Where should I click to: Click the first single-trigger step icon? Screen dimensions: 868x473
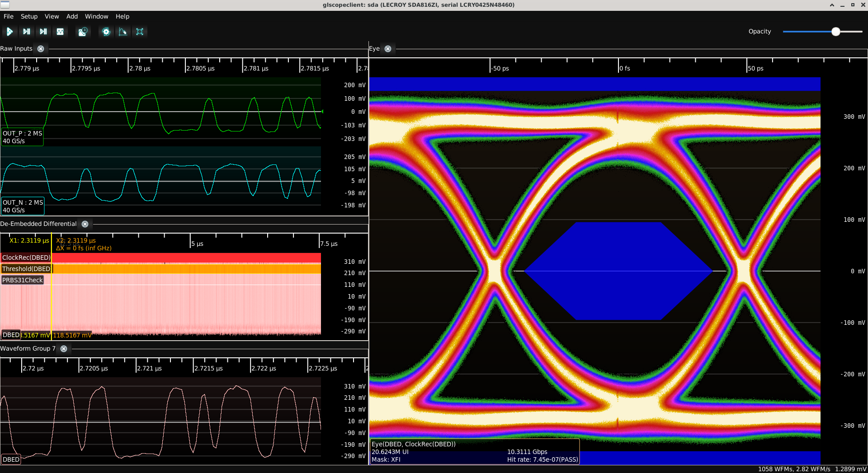26,32
